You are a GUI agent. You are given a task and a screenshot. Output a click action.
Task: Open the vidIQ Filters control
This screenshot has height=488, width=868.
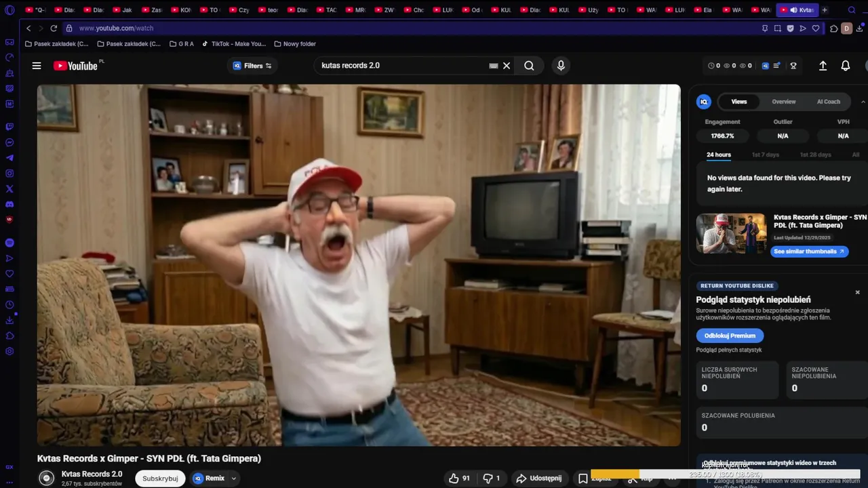click(252, 66)
